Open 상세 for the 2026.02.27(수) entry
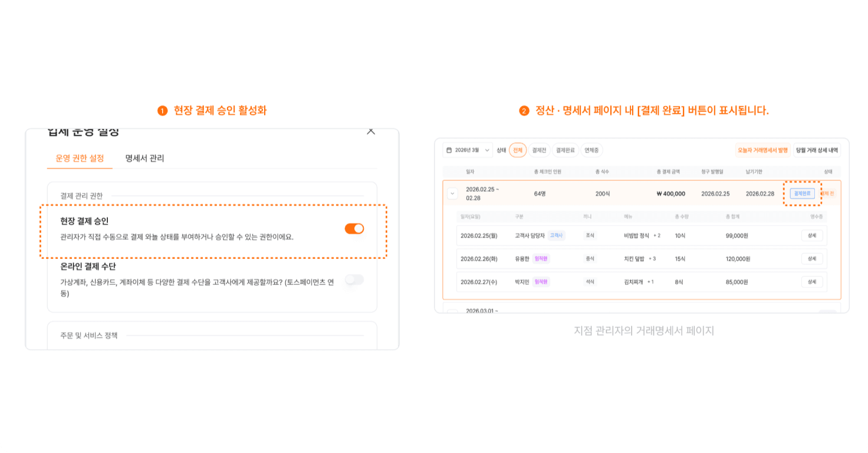The image size is (868, 453). pyautogui.click(x=812, y=282)
